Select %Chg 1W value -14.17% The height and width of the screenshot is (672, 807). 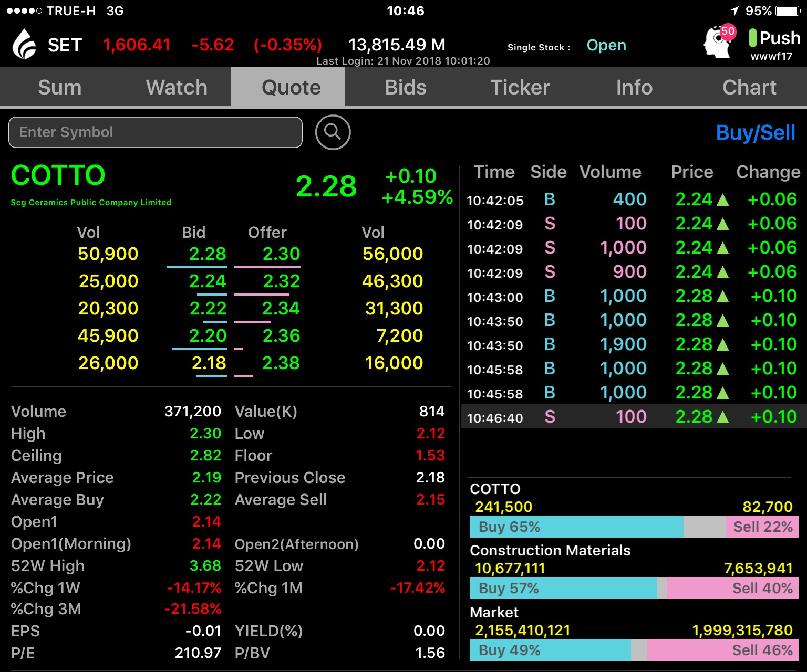pyautogui.click(x=194, y=588)
